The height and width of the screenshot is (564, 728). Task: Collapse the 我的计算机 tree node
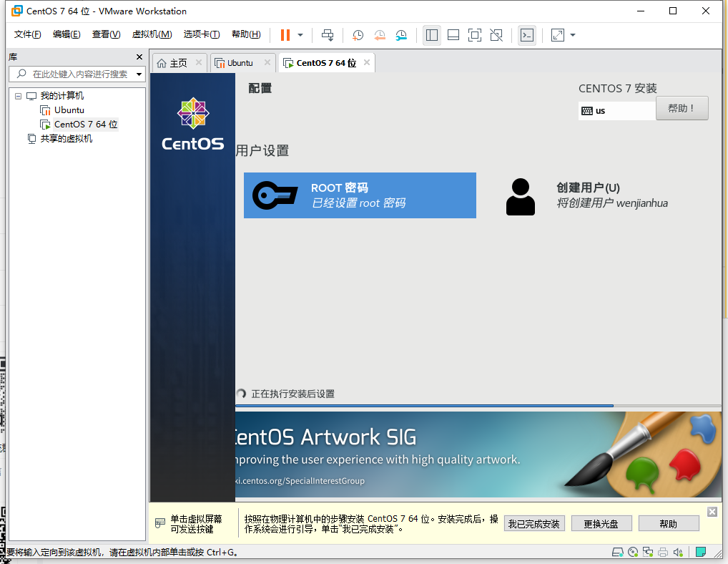18,96
